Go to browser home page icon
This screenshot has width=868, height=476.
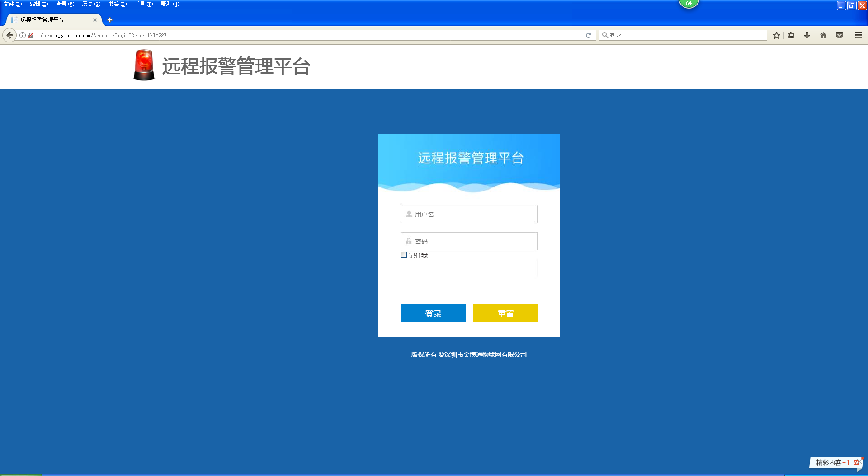(x=823, y=35)
